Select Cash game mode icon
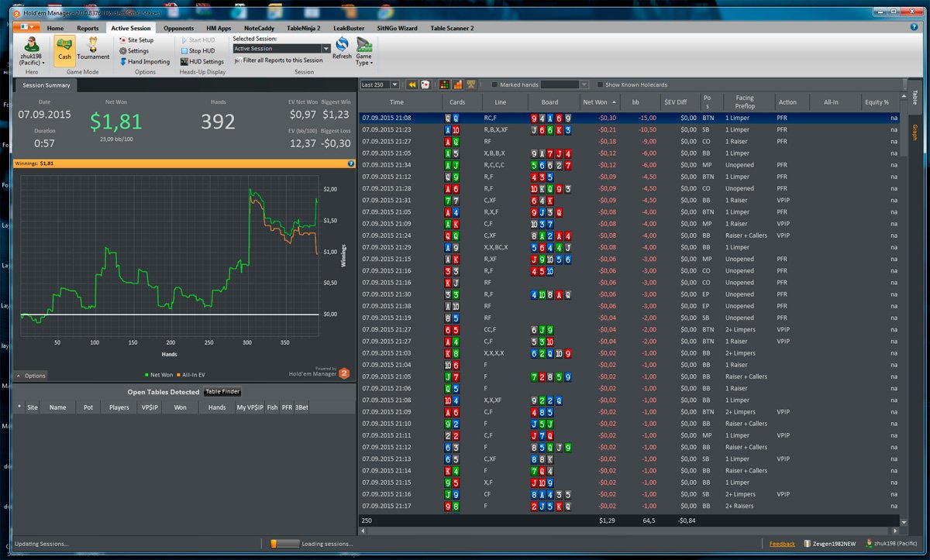Viewport: 930px width, 560px height. 64,49
